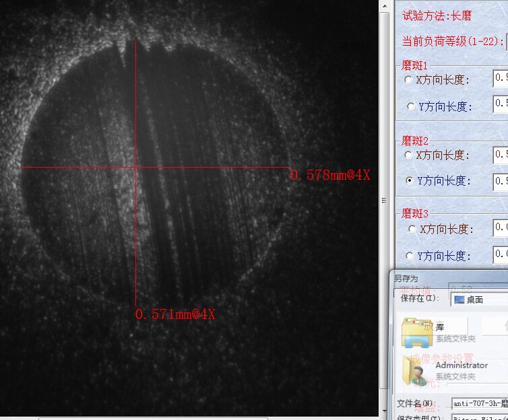Click the vertical scrollbar thumb grip

pyautogui.click(x=384, y=201)
